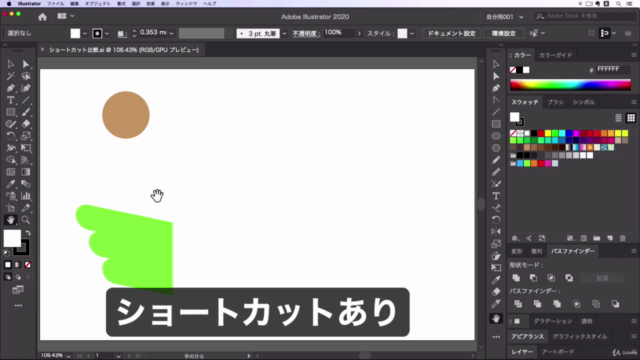Click the Divide pathfinder icon

(x=518, y=304)
